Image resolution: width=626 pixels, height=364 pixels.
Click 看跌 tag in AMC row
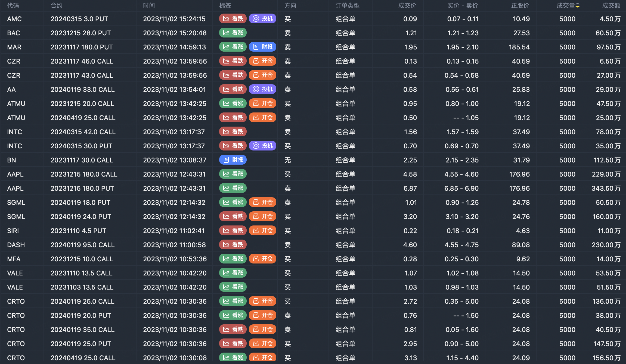pos(233,18)
